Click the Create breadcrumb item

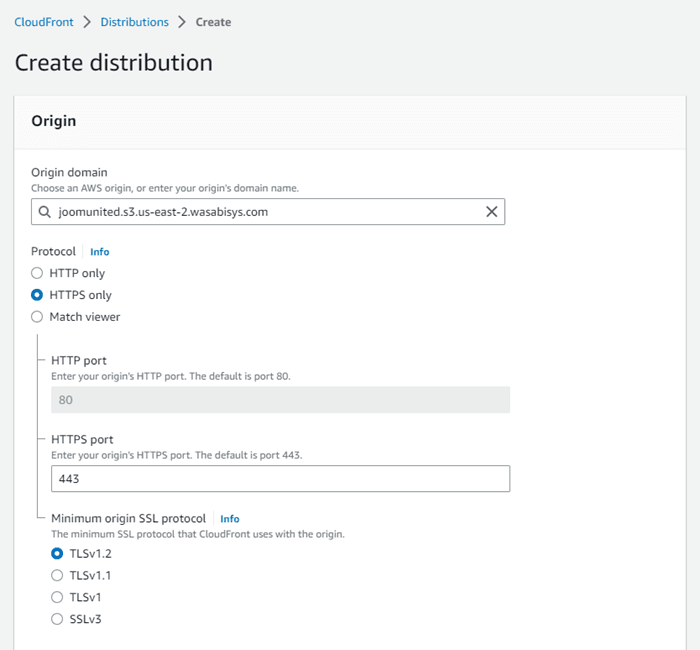[x=213, y=22]
